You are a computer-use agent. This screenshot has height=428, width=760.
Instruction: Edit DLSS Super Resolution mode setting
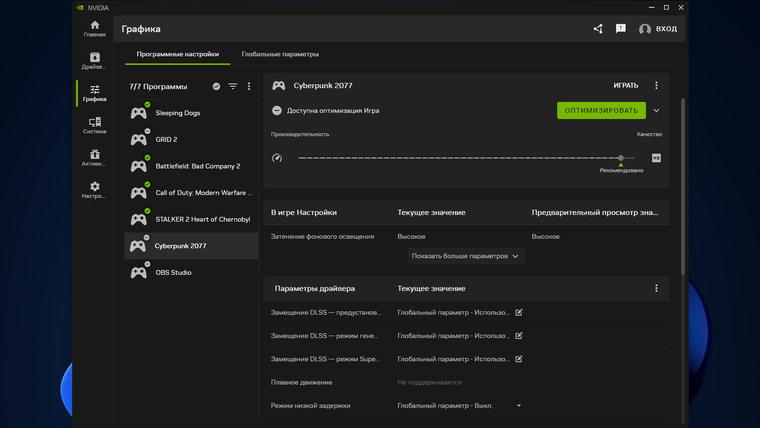tap(519, 359)
